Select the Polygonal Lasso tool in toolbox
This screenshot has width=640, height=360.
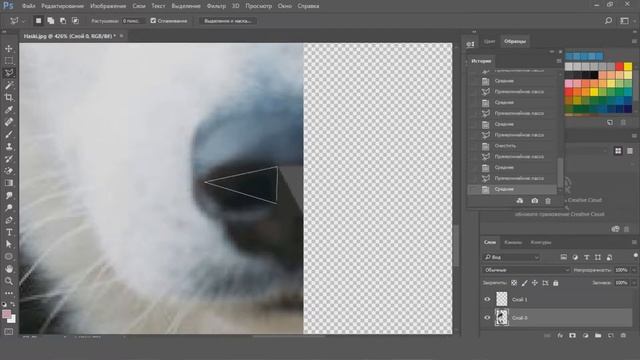tap(9, 73)
